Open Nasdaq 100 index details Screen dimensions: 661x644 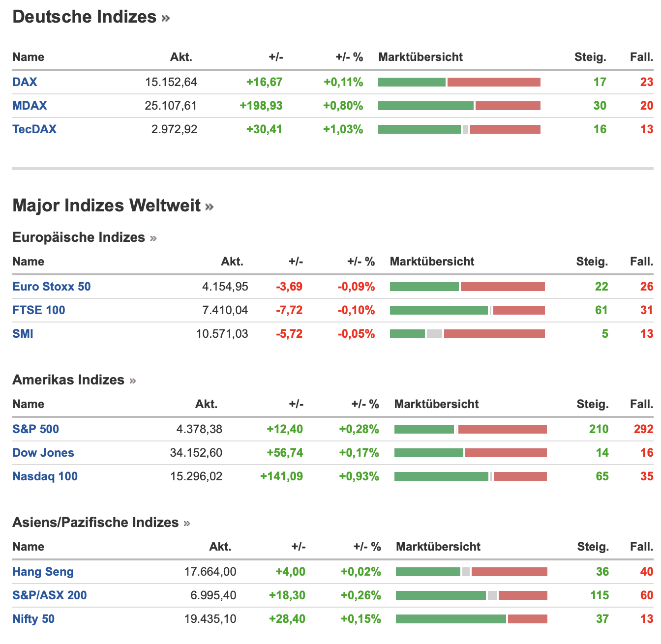tap(45, 476)
